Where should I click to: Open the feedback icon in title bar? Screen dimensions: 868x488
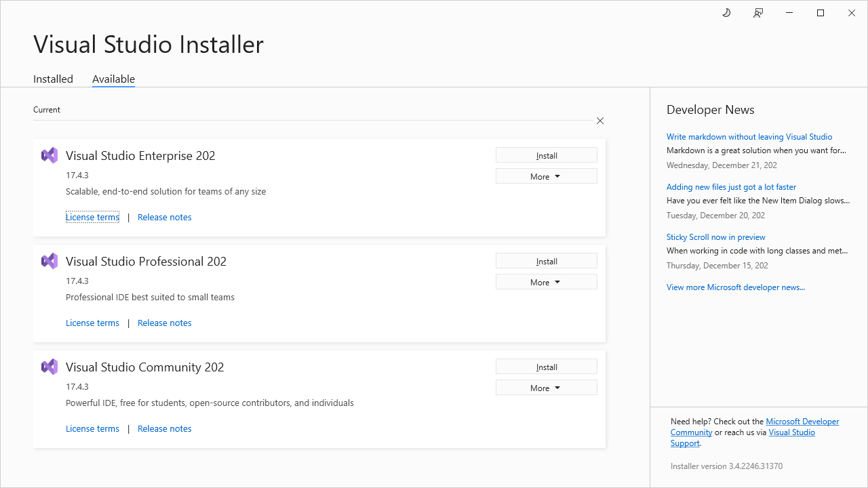coord(758,13)
